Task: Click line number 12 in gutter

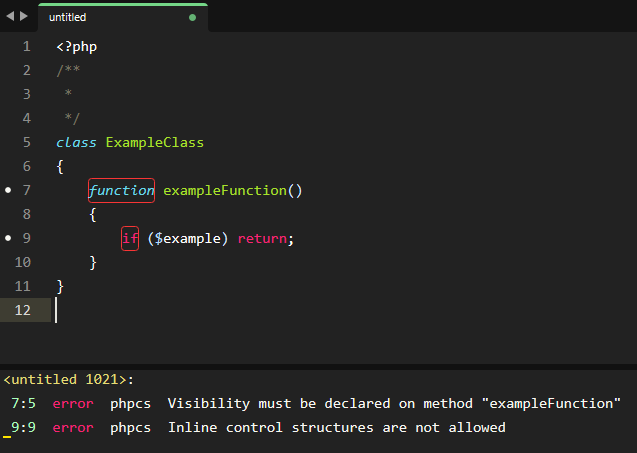Action: pos(23,310)
